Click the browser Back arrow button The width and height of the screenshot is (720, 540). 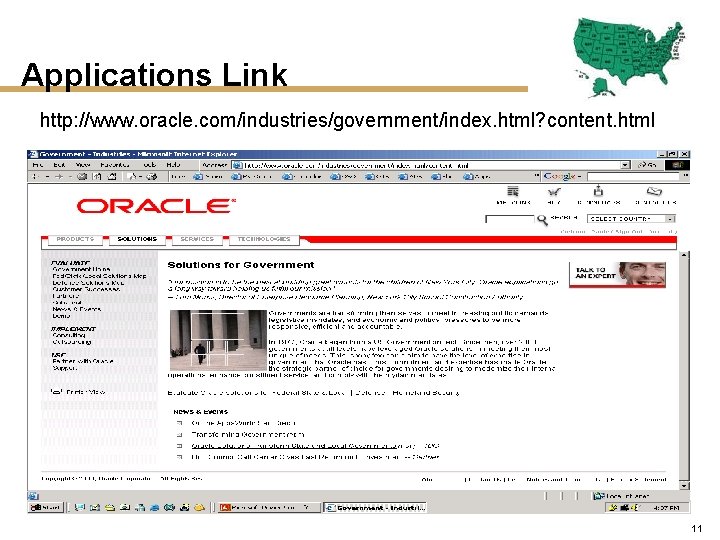pyautogui.click(x=37, y=176)
